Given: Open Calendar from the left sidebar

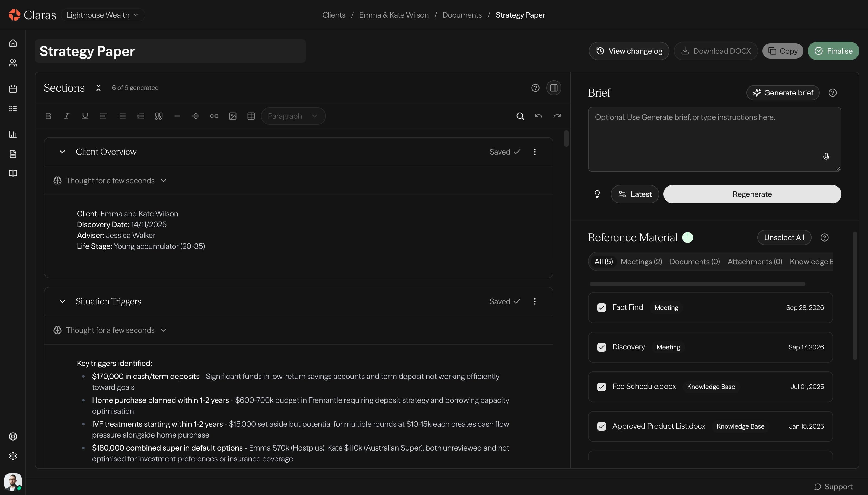Looking at the screenshot, I should click(x=13, y=89).
